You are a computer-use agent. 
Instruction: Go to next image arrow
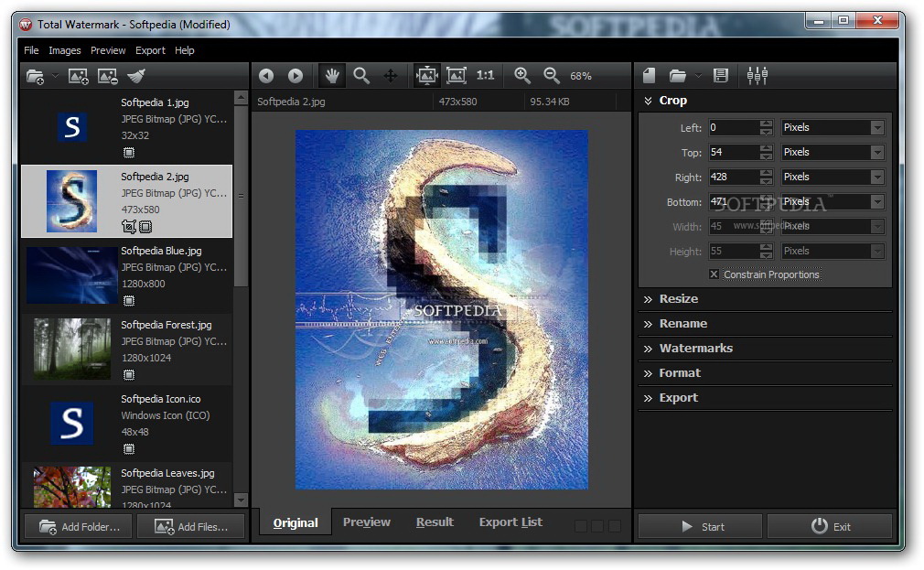click(295, 75)
